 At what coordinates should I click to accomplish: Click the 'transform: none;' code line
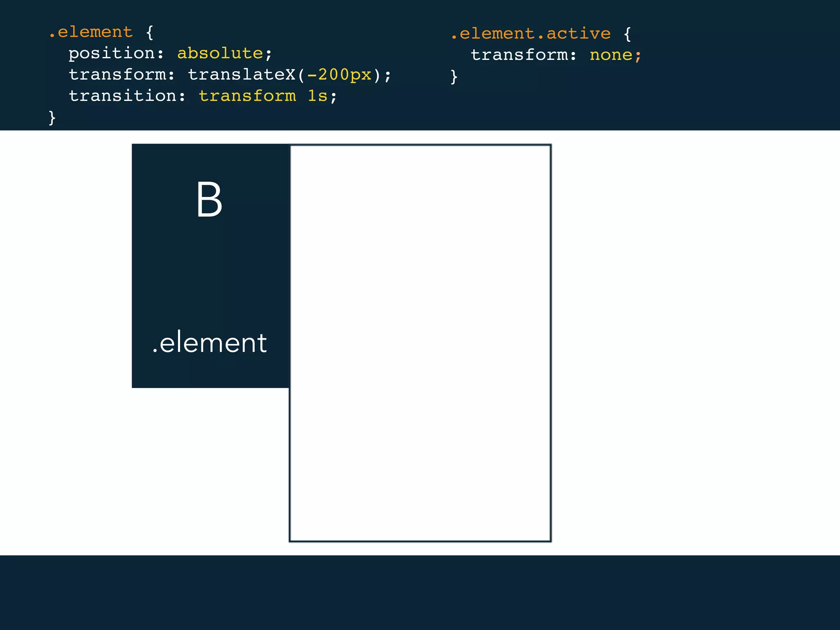(x=556, y=55)
